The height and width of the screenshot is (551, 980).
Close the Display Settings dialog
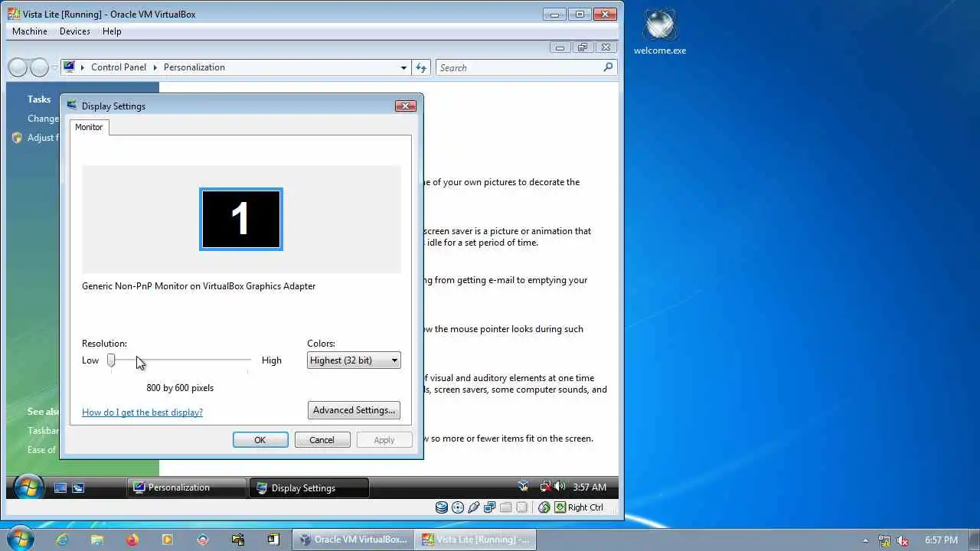(406, 106)
